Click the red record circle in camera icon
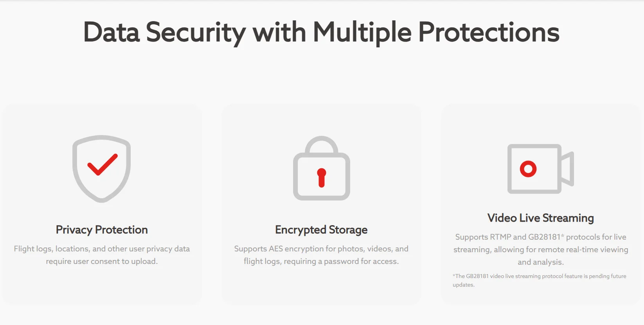The image size is (644, 325). tap(528, 169)
